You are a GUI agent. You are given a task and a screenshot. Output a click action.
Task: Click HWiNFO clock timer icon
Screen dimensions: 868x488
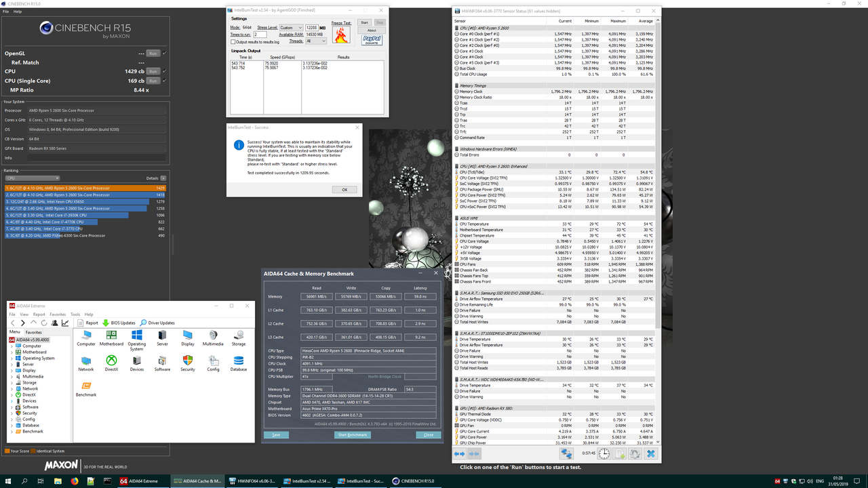pos(604,453)
